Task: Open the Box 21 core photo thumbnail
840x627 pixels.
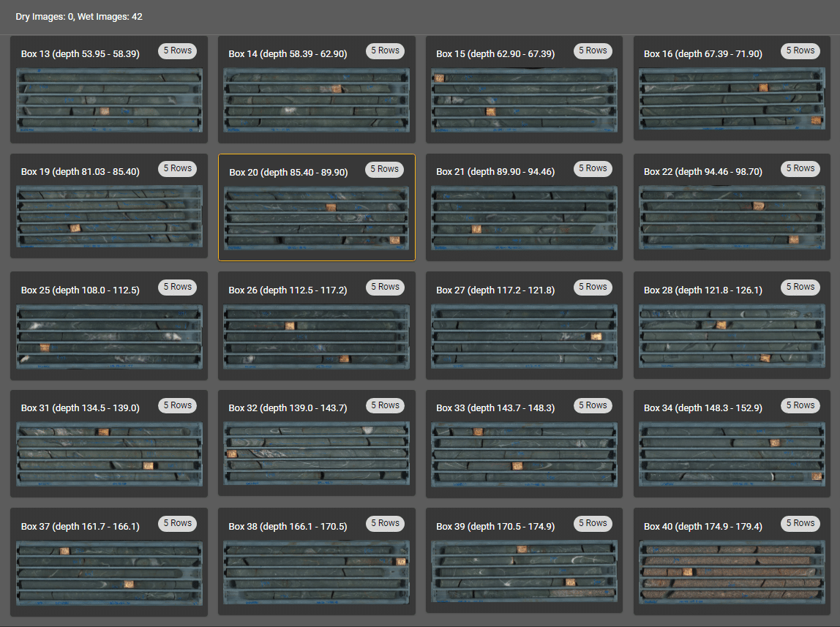Action: (x=524, y=218)
